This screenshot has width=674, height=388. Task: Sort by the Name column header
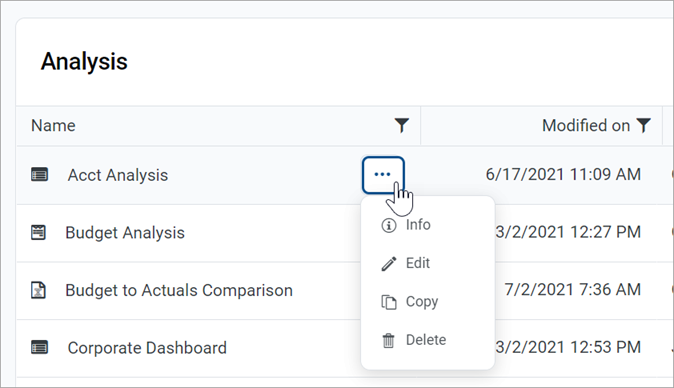pyautogui.click(x=53, y=125)
